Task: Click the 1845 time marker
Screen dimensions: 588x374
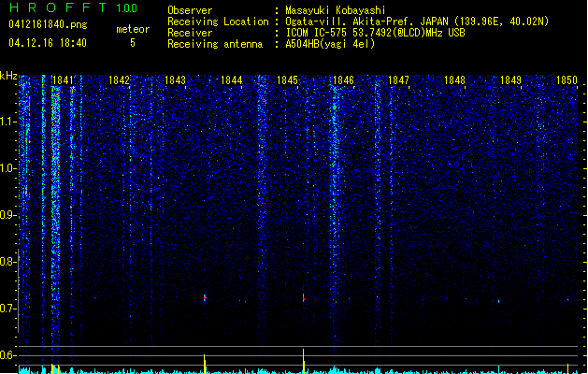Action: (x=287, y=80)
